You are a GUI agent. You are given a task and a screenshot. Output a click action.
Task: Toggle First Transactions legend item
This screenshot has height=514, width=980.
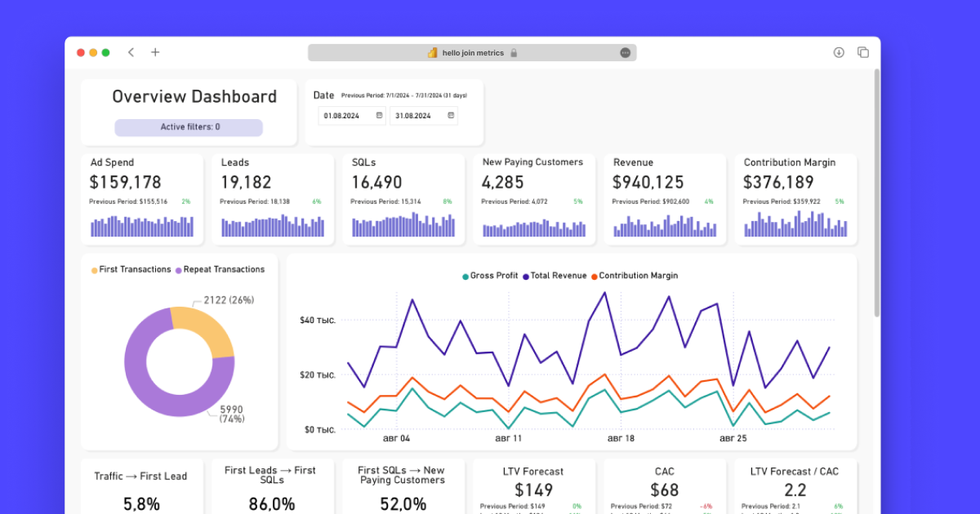[131, 269]
